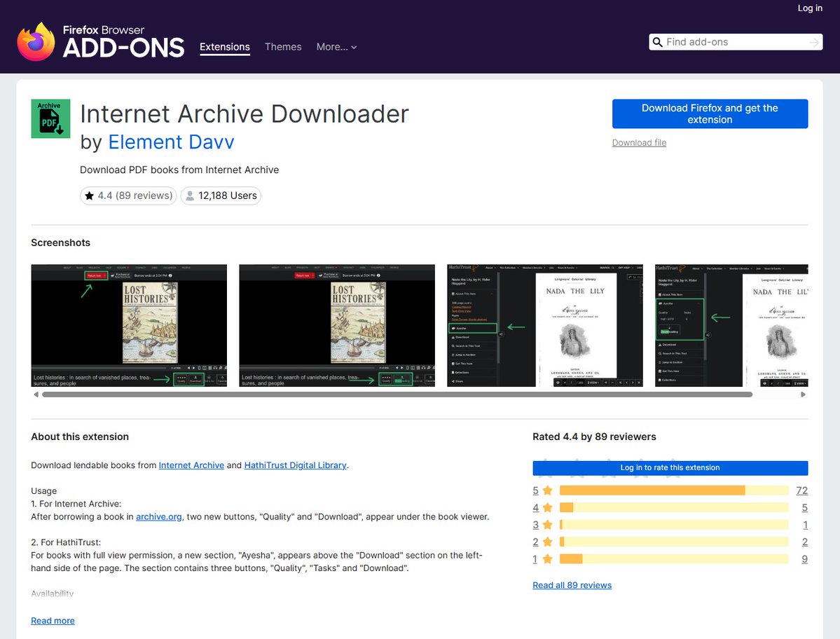Click the screenshots horizontal scrollbar
This screenshot has height=639, width=840.
click(397, 394)
